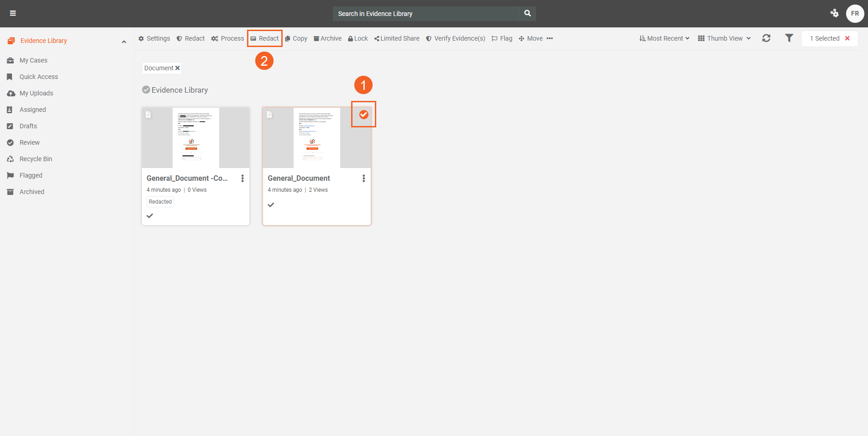This screenshot has height=436, width=868.
Task: Open My Cases in sidebar
Action: pos(33,60)
